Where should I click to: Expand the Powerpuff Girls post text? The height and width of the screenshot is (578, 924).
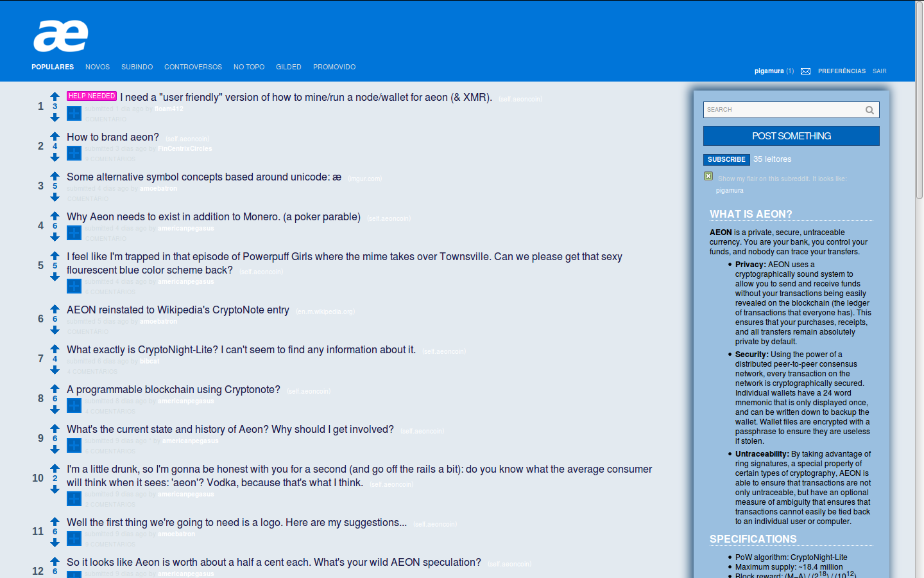(x=74, y=286)
